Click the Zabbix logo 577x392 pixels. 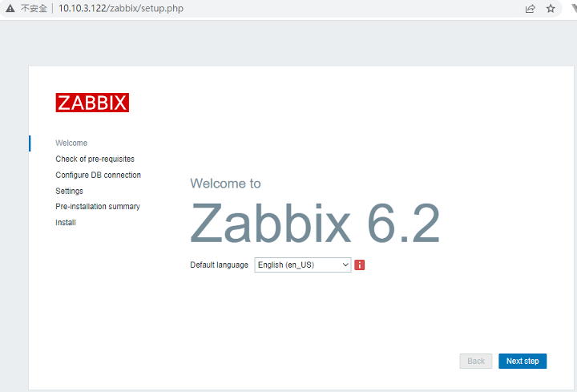(x=92, y=103)
